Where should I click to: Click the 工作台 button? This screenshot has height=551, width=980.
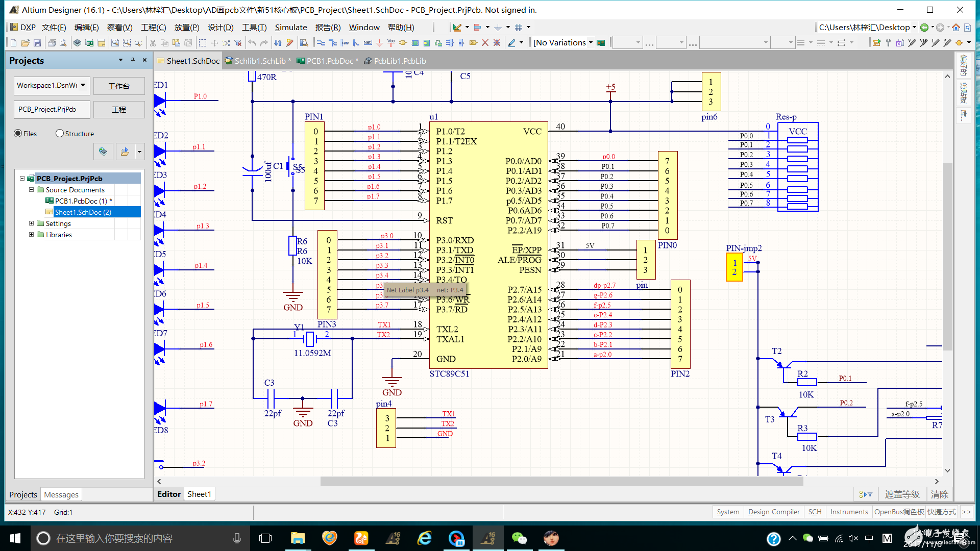pos(119,86)
